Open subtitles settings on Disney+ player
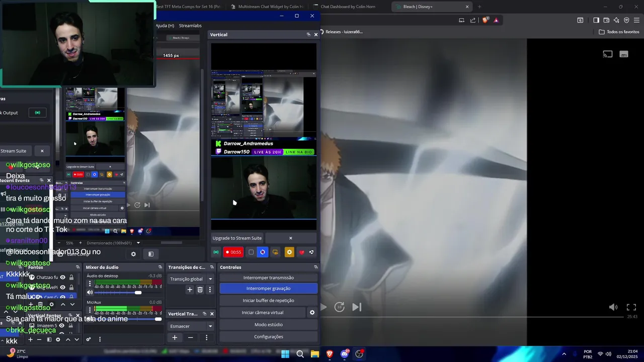644x362 pixels. click(624, 54)
